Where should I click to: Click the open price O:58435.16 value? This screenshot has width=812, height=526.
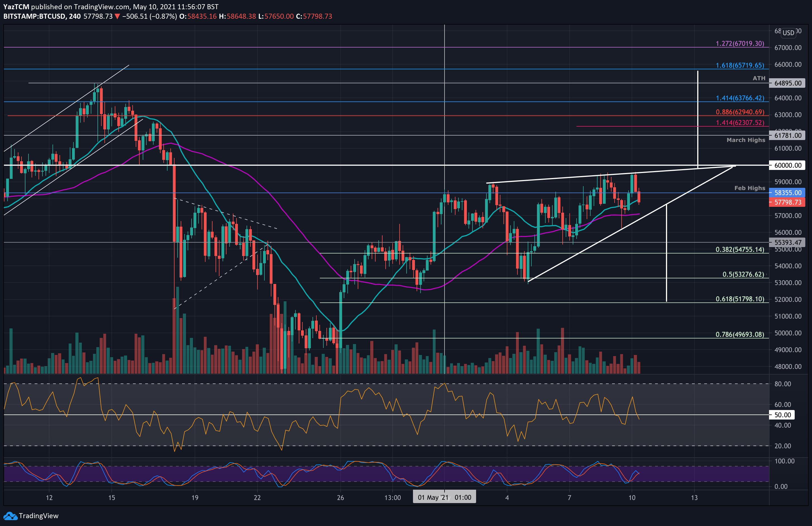coord(198,16)
